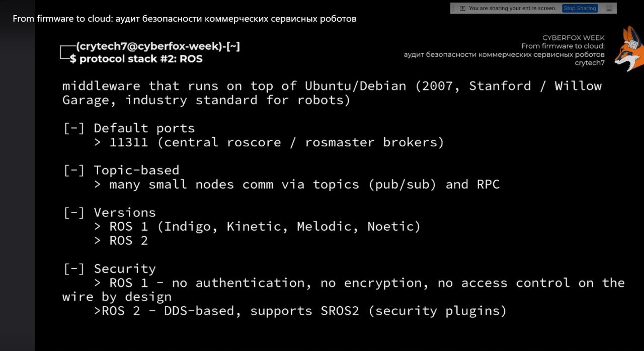This screenshot has height=351, width=644.
Task: Select the ROS 2 versions bullet
Action: (x=121, y=241)
